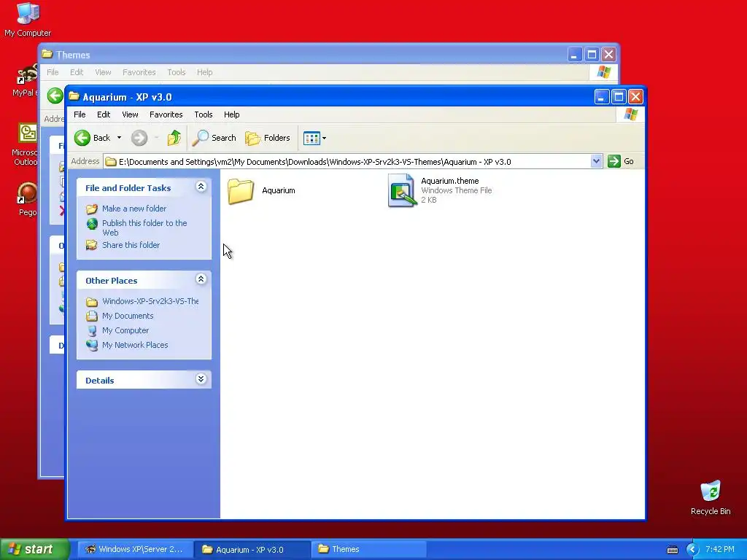
Task: Open the Tools menu in Aquarium window
Action: [204, 114]
